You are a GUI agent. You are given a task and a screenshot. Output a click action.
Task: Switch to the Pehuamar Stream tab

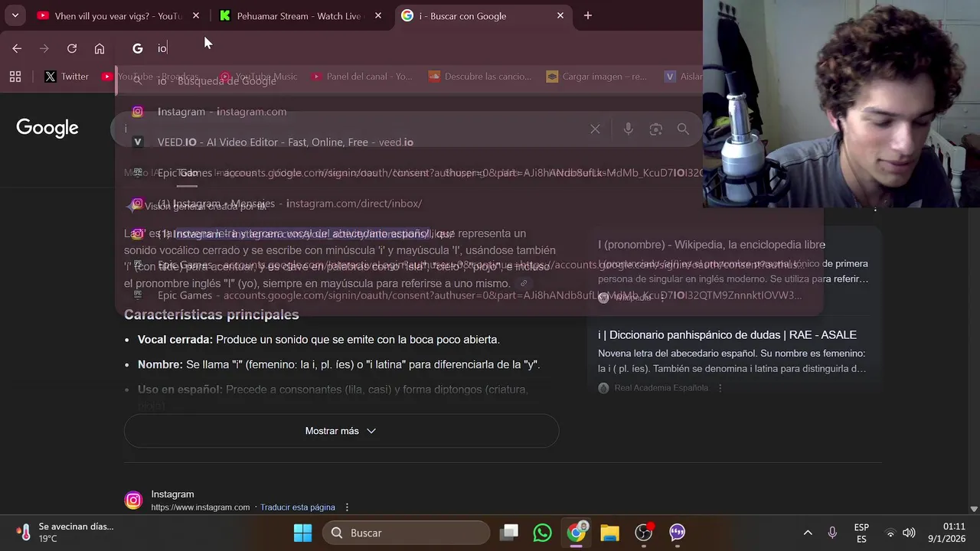299,15
